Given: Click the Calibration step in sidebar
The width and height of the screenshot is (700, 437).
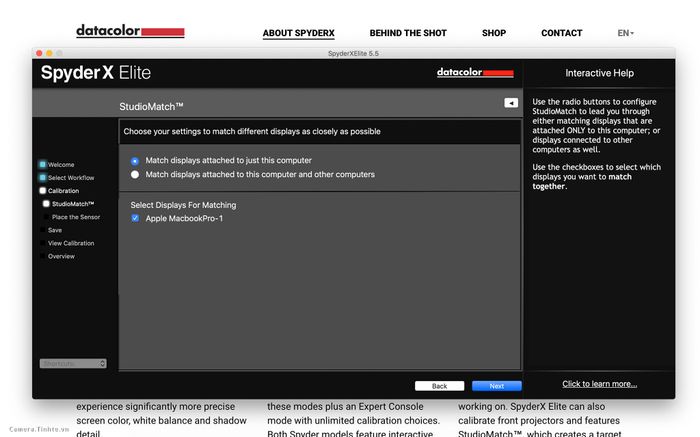Looking at the screenshot, I should pos(63,191).
